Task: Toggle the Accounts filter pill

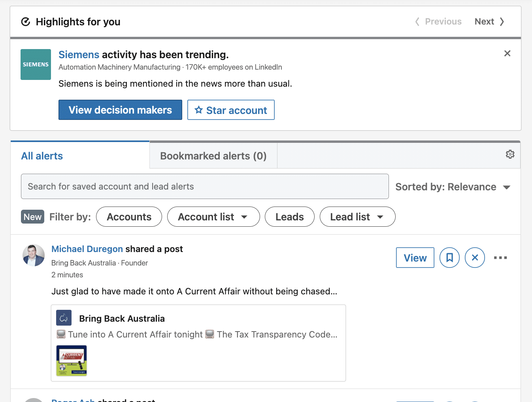Action: click(129, 216)
